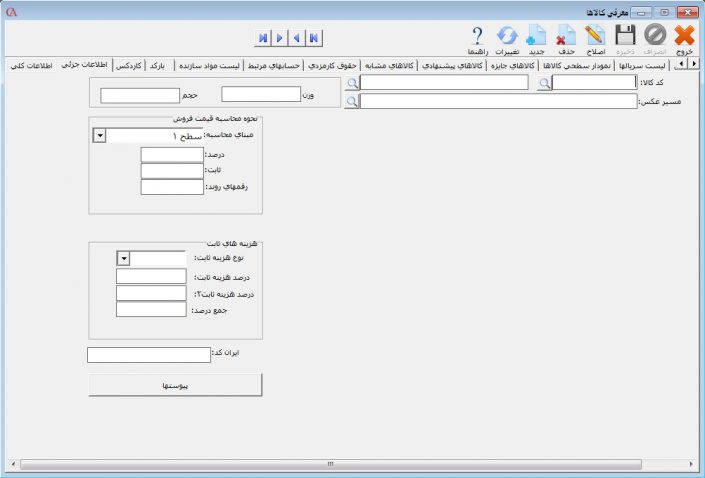Click the search magnifier beside the کد کالا field
The width and height of the screenshot is (705, 478).
click(543, 84)
